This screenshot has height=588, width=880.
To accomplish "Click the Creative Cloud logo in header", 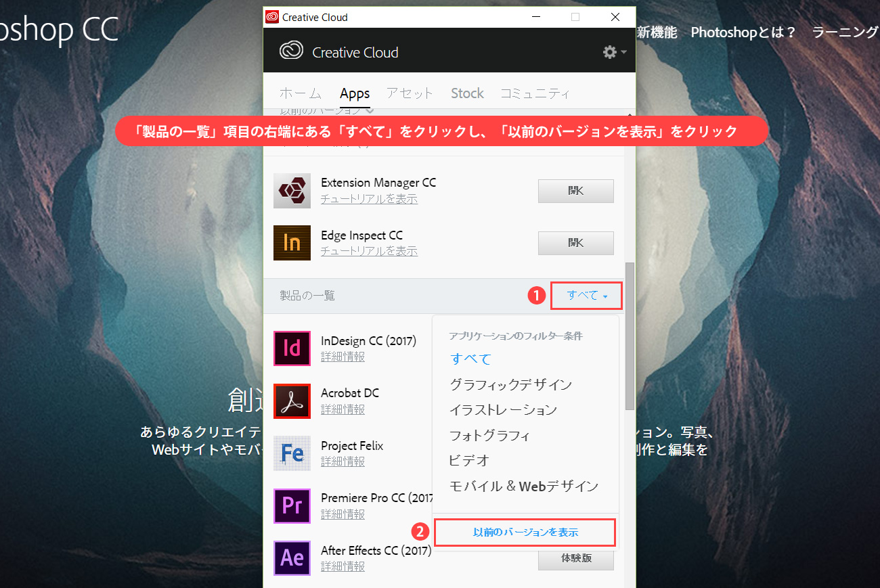I will (x=291, y=52).
